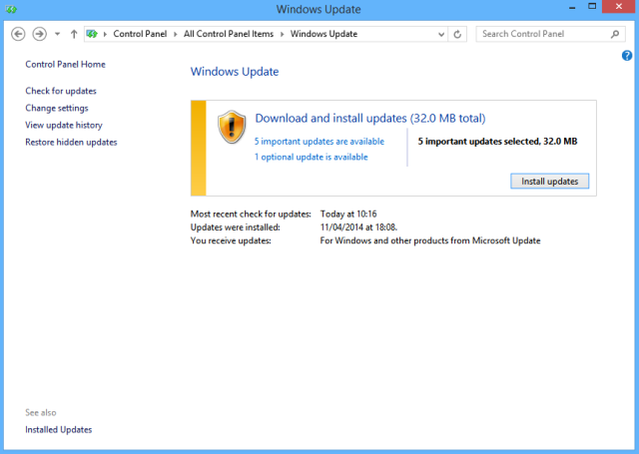The width and height of the screenshot is (639, 454).
Task: Minimize the Windows Update window
Action: coord(572,7)
